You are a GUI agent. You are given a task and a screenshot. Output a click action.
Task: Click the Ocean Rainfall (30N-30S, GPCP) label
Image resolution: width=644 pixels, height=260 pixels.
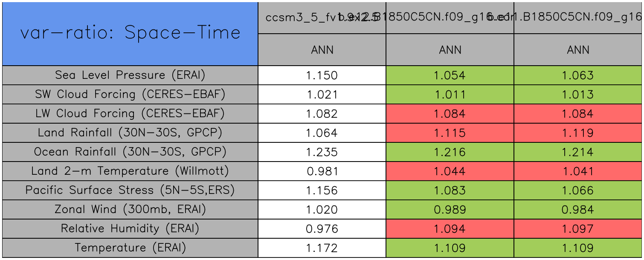(x=130, y=152)
